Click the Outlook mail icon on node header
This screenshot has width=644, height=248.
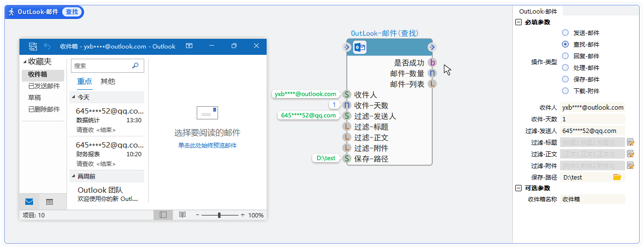[360, 47]
